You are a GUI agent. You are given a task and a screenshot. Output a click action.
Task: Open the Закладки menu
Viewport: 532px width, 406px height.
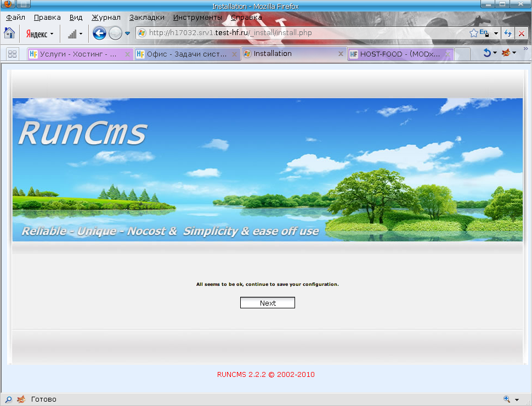[146, 17]
